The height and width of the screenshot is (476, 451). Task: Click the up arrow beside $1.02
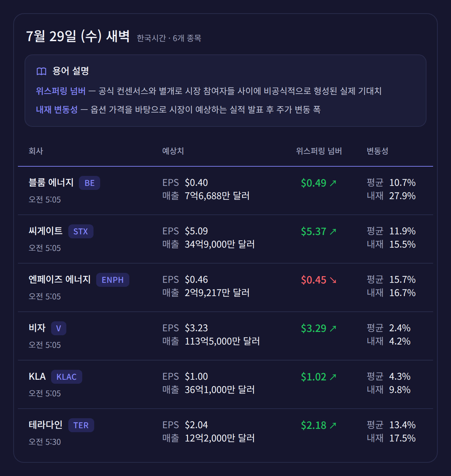point(333,377)
